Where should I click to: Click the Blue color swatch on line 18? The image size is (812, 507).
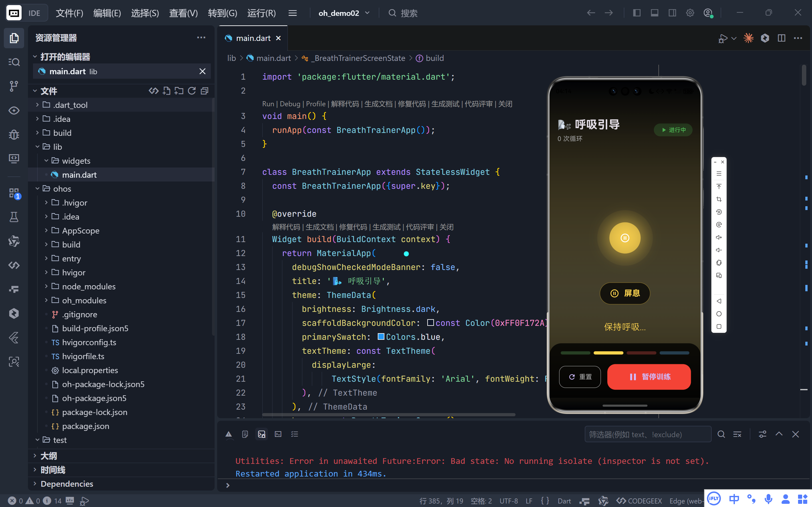pyautogui.click(x=381, y=337)
